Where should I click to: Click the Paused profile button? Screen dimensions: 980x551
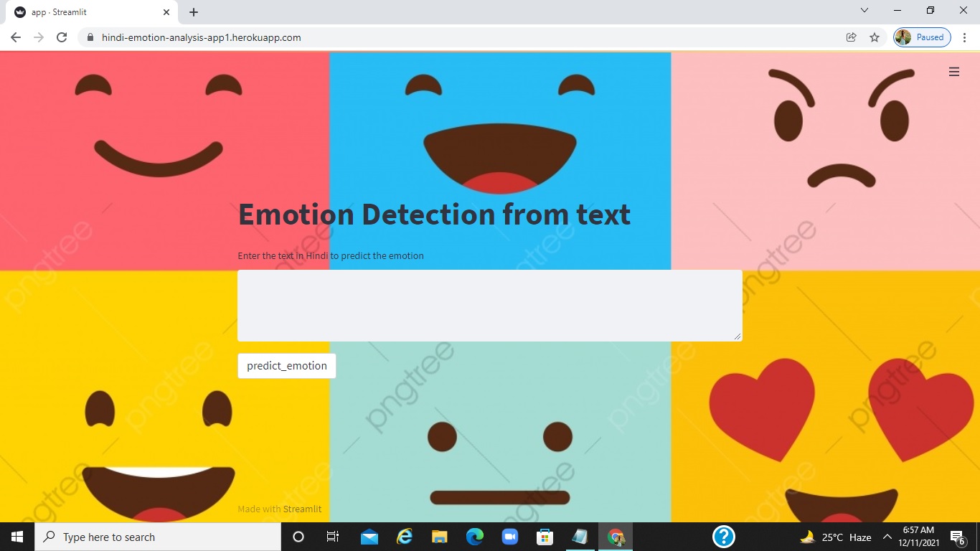(921, 37)
